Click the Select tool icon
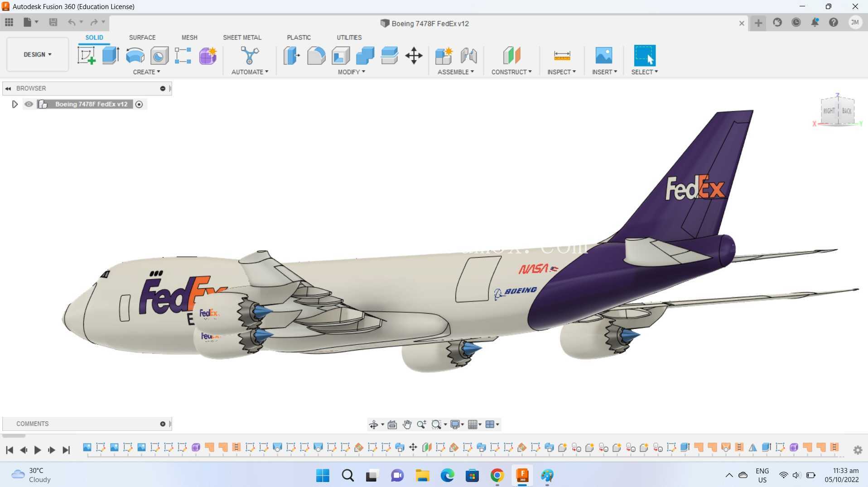868x487 pixels. click(x=645, y=56)
